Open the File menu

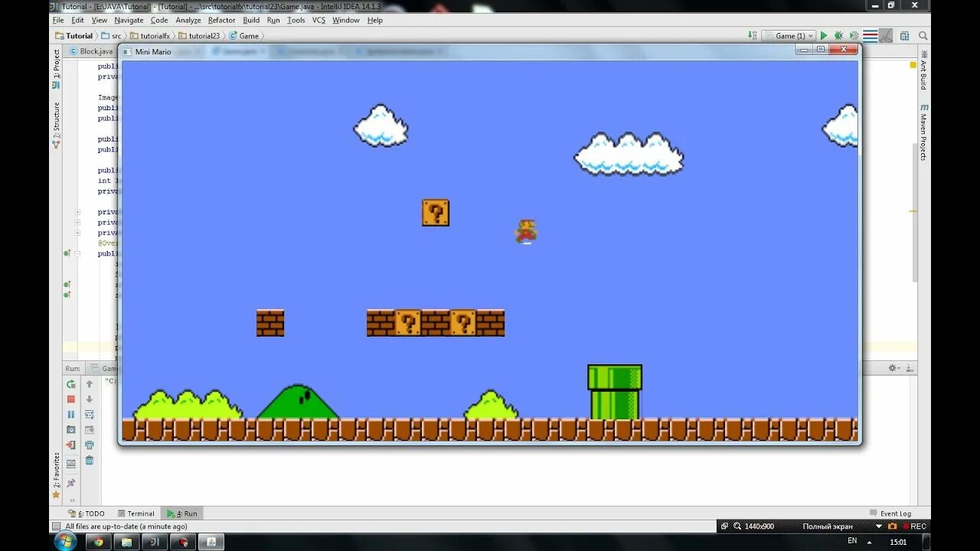click(x=58, y=21)
